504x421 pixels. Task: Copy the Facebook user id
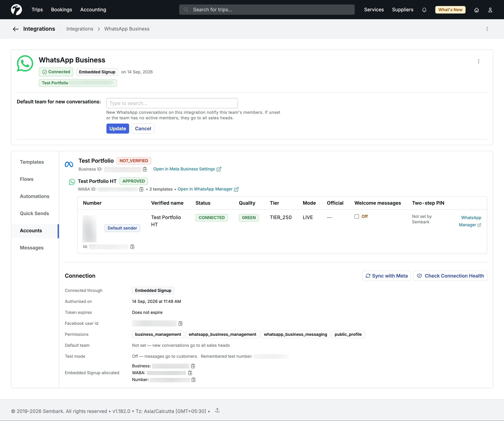[181, 324]
